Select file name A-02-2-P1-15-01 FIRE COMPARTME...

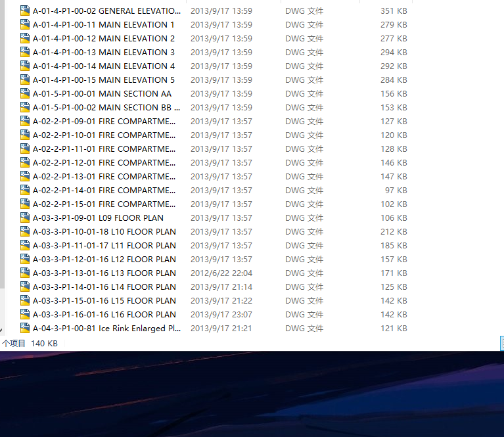pos(104,204)
